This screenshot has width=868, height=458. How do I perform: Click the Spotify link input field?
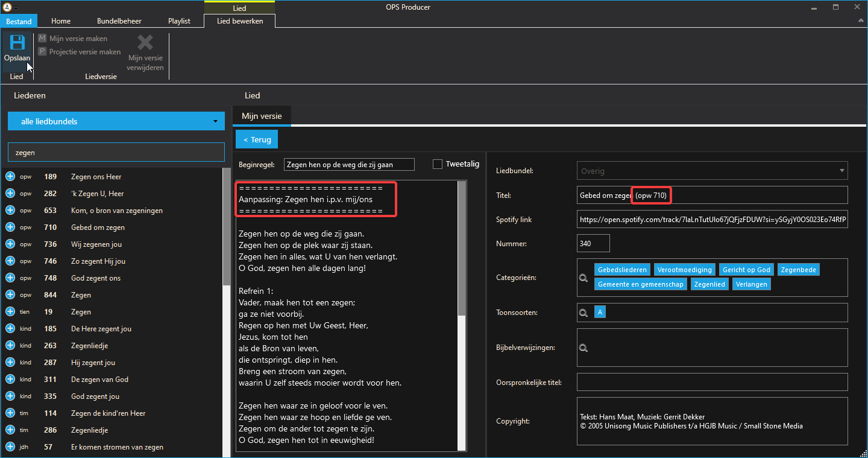point(712,220)
